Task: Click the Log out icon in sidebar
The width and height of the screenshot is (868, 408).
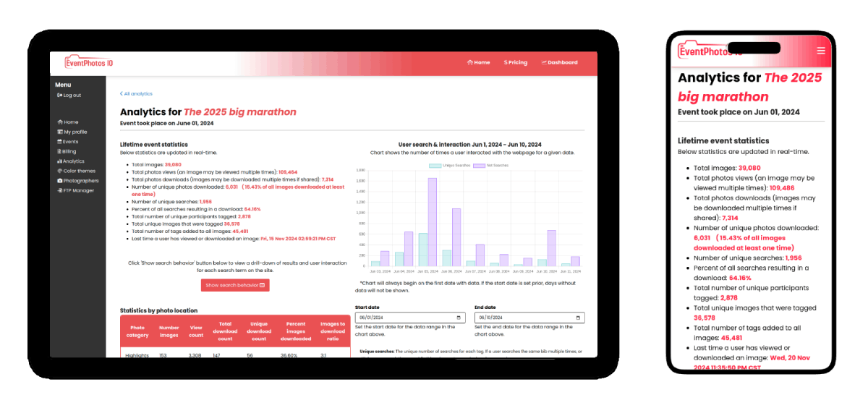Action: (x=59, y=95)
